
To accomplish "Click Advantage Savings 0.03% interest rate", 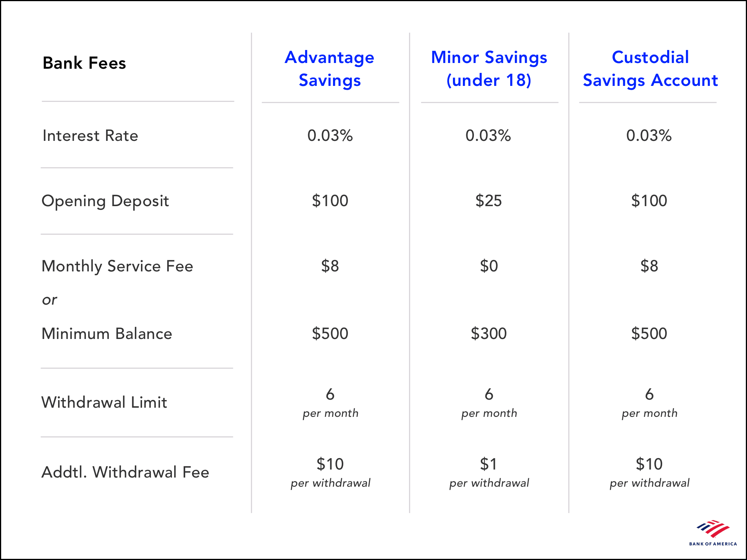I will [x=330, y=136].
